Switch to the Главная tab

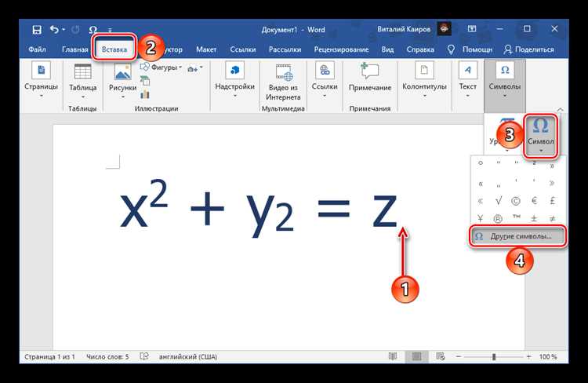coord(75,49)
